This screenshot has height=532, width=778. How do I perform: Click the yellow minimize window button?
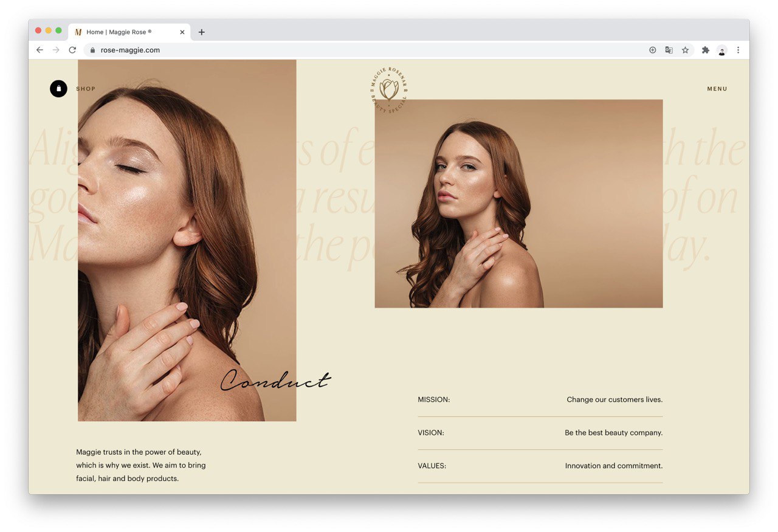49,30
